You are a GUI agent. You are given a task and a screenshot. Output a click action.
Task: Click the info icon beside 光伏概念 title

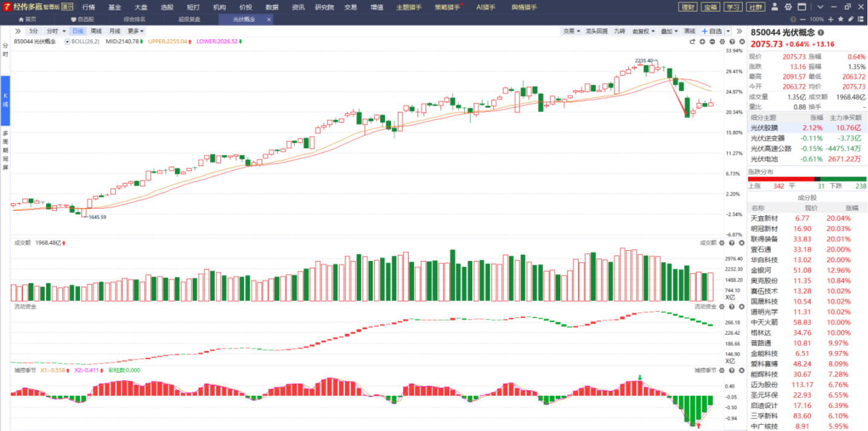tap(821, 33)
